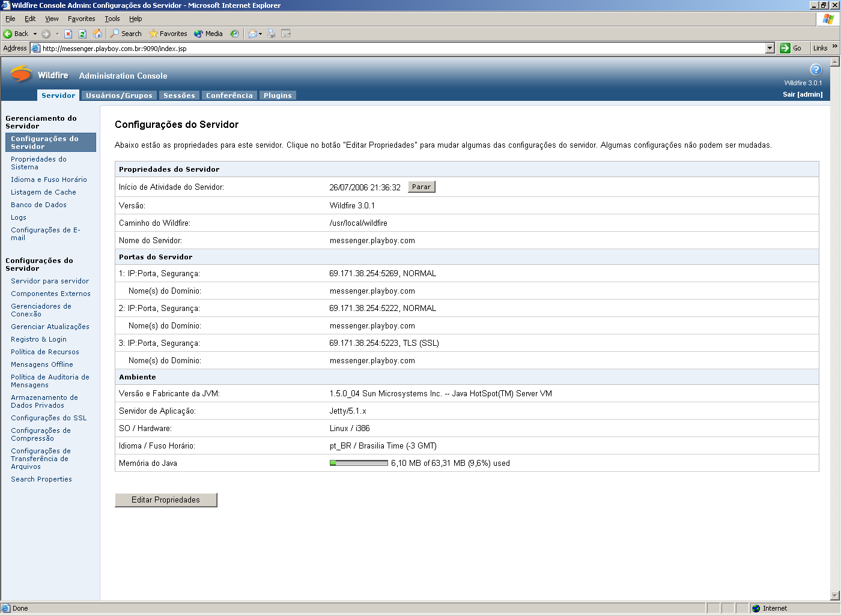Open the Tools menu

coord(112,19)
